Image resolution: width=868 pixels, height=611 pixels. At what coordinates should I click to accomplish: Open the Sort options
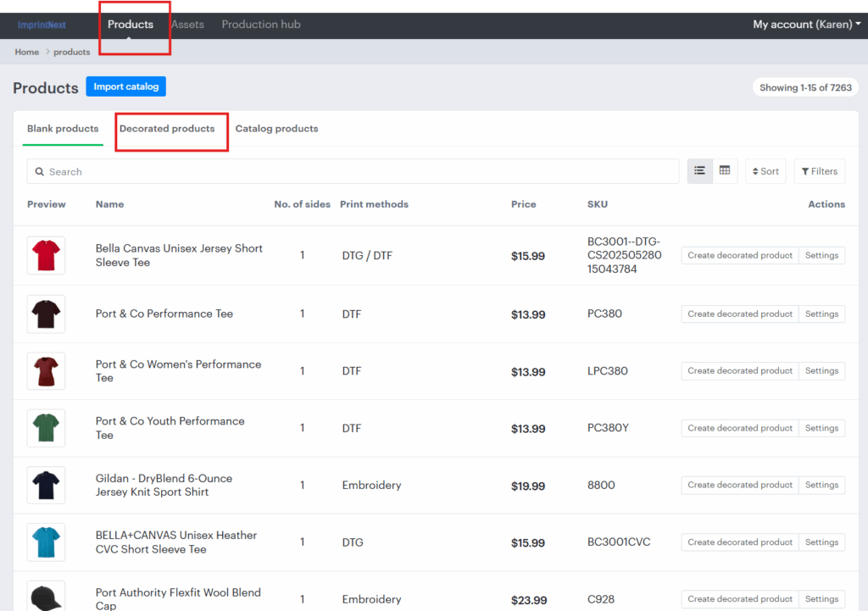[x=765, y=171]
